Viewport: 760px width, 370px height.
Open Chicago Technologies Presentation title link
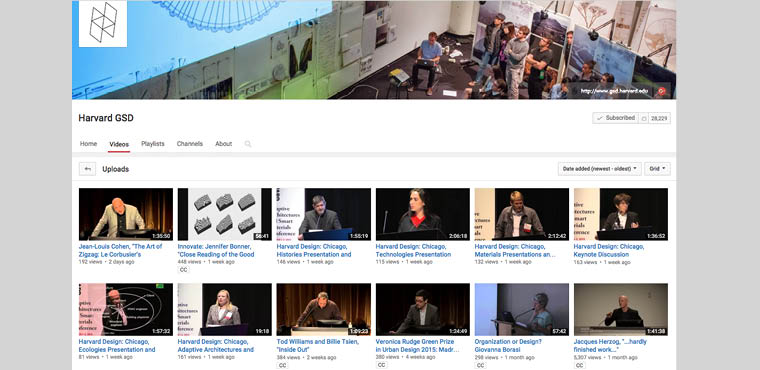pyautogui.click(x=413, y=250)
